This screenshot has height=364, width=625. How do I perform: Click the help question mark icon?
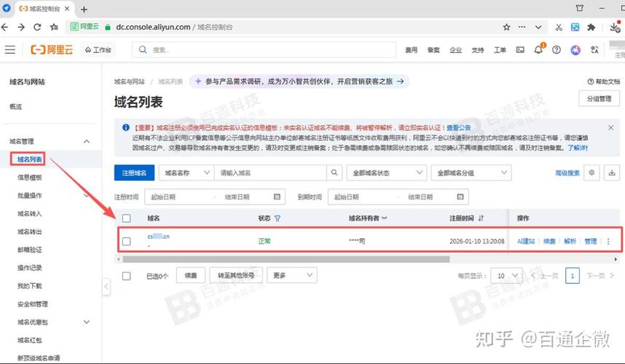(557, 50)
